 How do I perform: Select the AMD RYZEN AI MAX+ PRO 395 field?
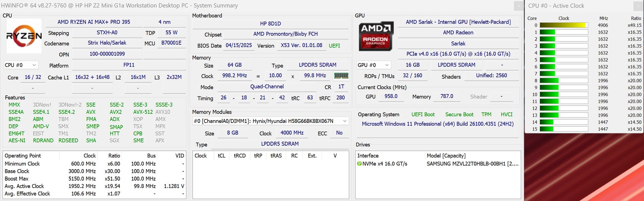click(94, 22)
